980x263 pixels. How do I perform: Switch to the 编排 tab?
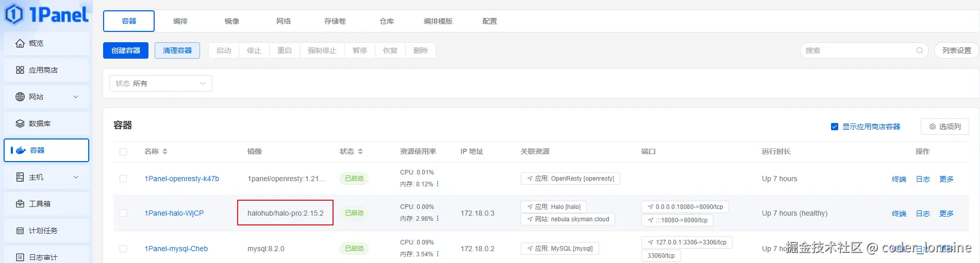(180, 21)
